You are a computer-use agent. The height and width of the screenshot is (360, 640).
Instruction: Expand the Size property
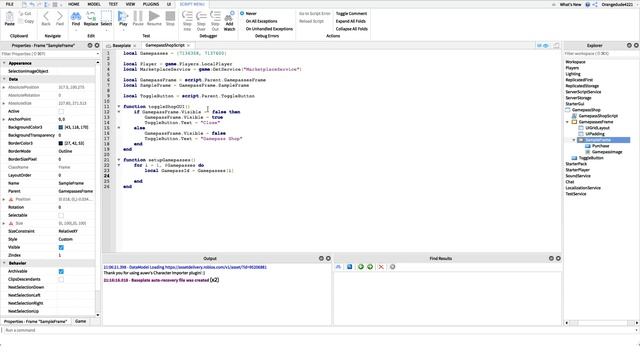[4, 223]
